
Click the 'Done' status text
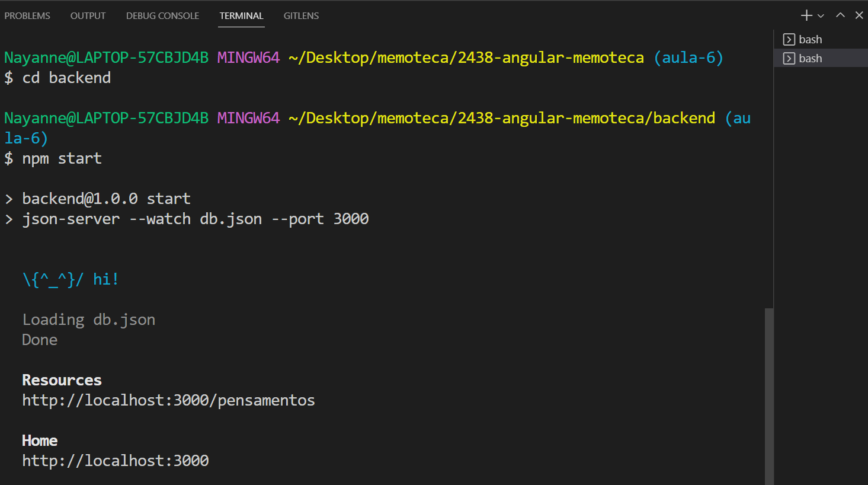[40, 340]
